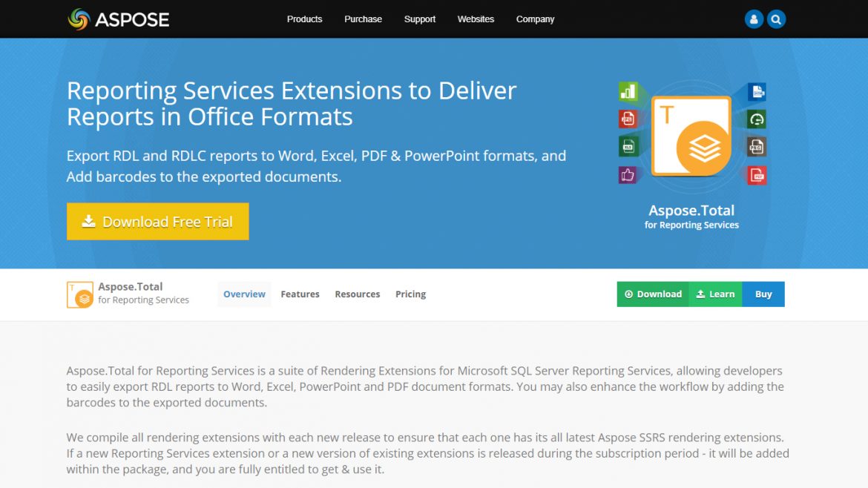This screenshot has height=488, width=868.
Task: Click the green speedometer icon
Action: tap(756, 119)
